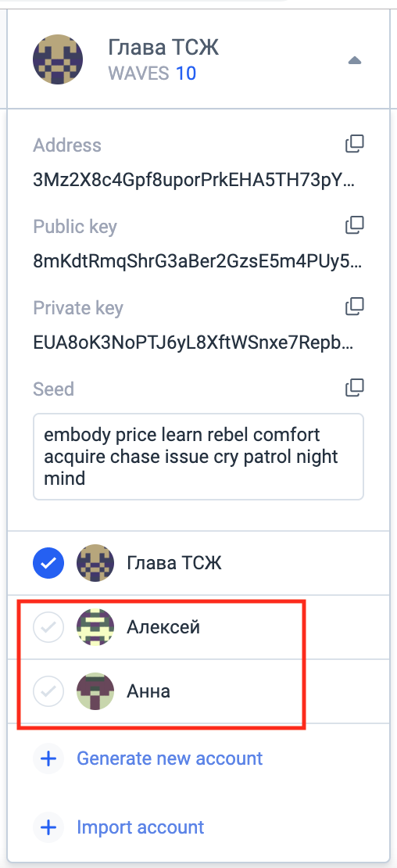Copy the Seed phrase
Viewport: 397px width, 868px height.
point(355,388)
